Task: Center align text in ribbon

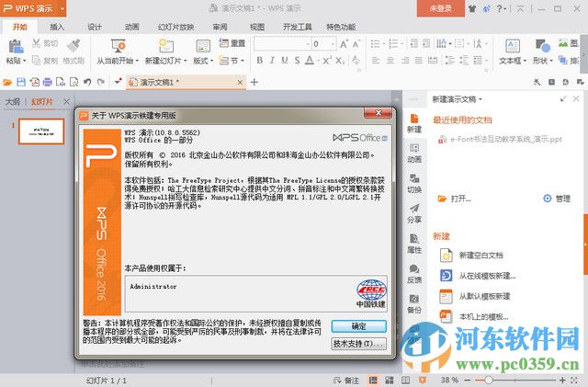Action: point(390,60)
